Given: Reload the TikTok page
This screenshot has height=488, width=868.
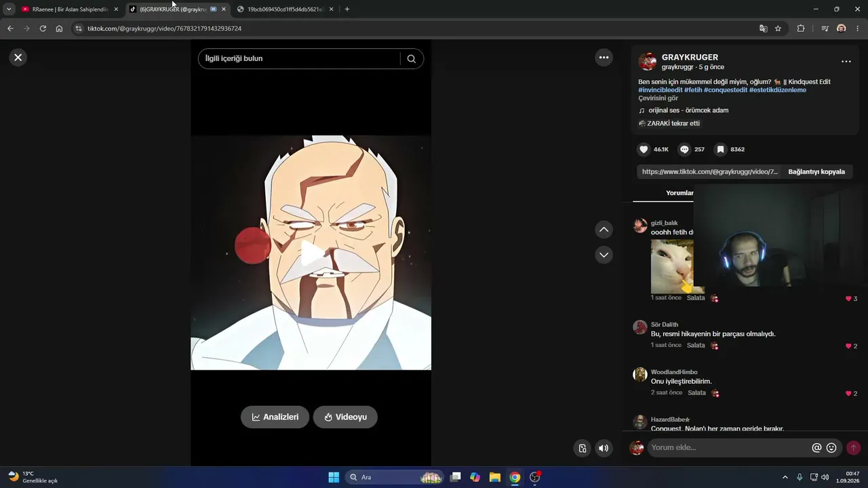Looking at the screenshot, I should 43,28.
